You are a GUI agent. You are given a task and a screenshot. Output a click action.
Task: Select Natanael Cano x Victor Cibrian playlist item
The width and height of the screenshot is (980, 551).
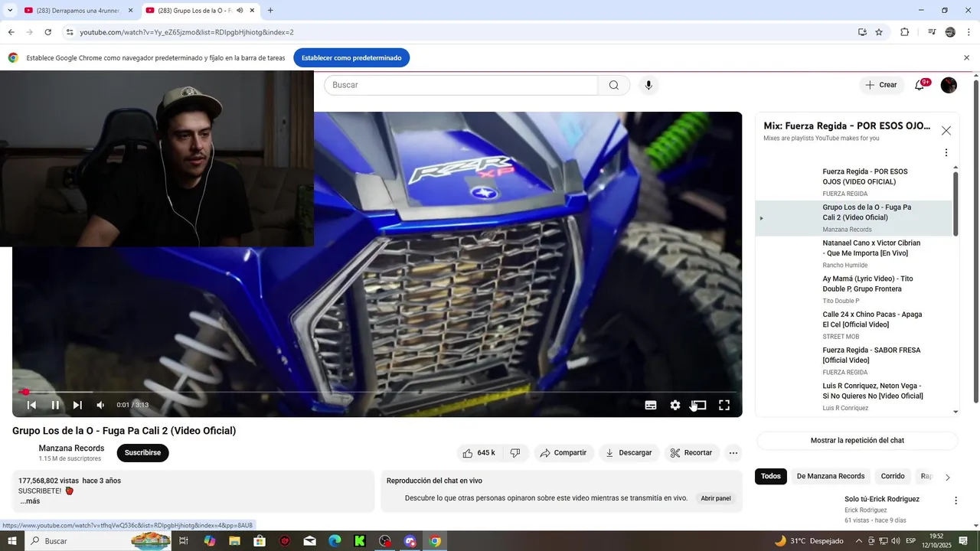854,253
